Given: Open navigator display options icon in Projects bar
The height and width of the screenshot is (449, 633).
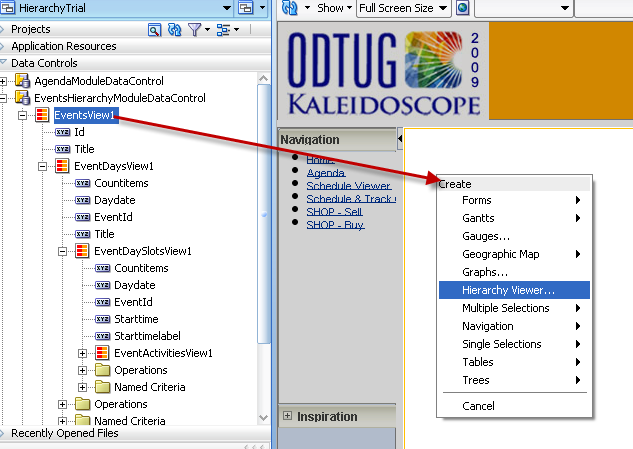Looking at the screenshot, I should (x=223, y=29).
